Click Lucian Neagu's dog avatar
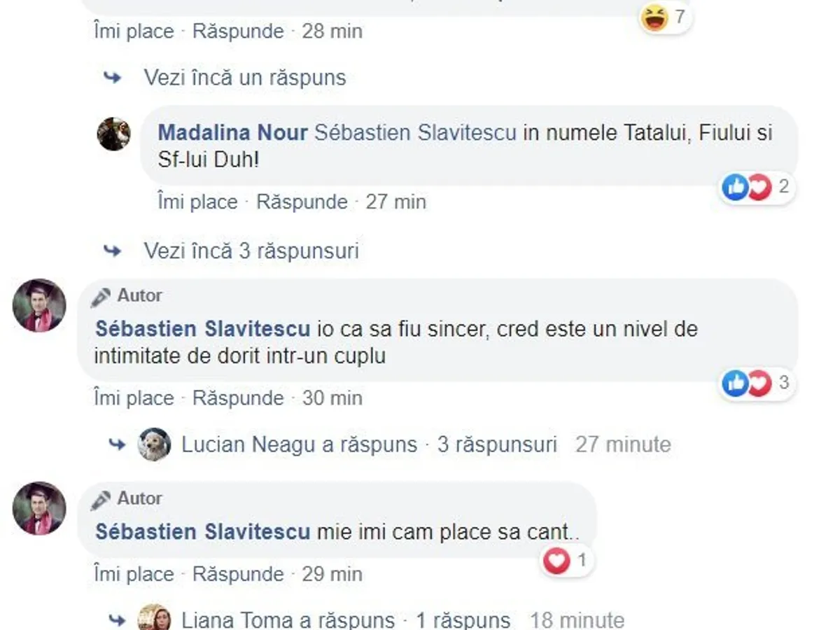The image size is (840, 630). pos(154,444)
